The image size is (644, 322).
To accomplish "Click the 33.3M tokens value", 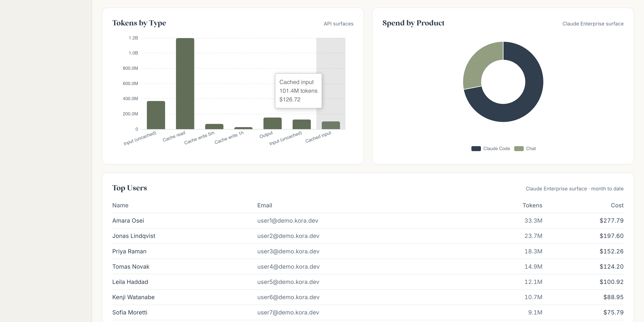I will click(x=533, y=221).
